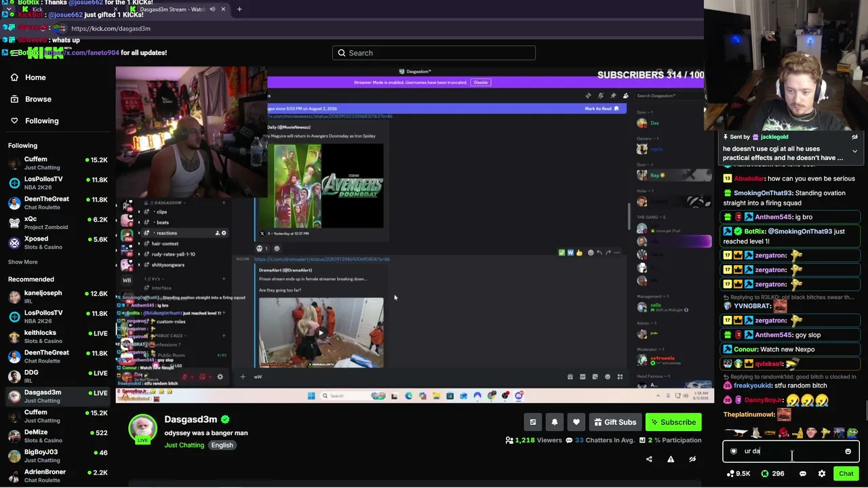Open kaneljoseph IRL recommended channel
Image resolution: width=868 pixels, height=488 pixels.
click(58, 297)
